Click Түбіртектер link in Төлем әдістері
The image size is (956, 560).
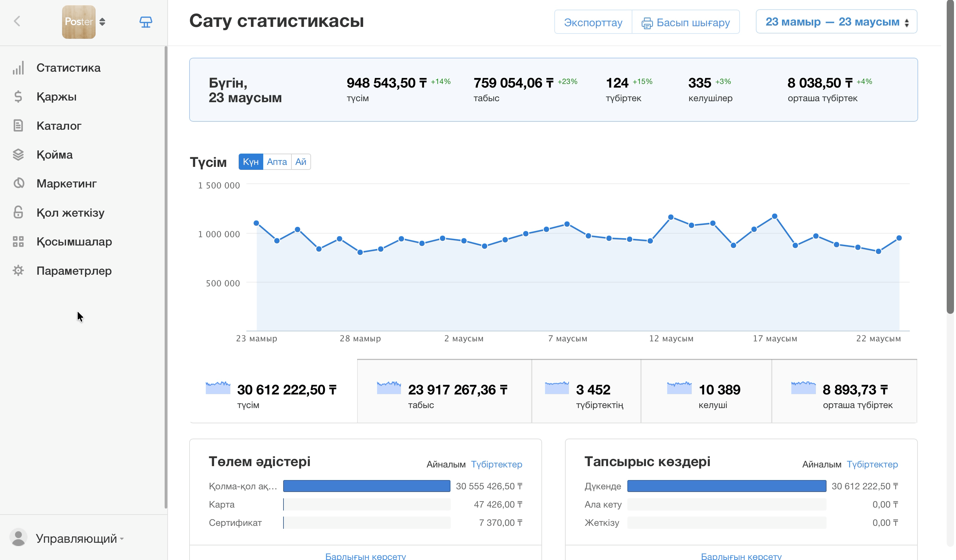[496, 464]
